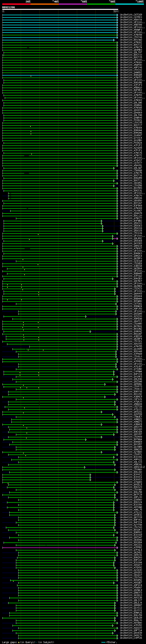
Task: Select label UniRef100_Q84TC2
Action: click(x=131, y=321)
